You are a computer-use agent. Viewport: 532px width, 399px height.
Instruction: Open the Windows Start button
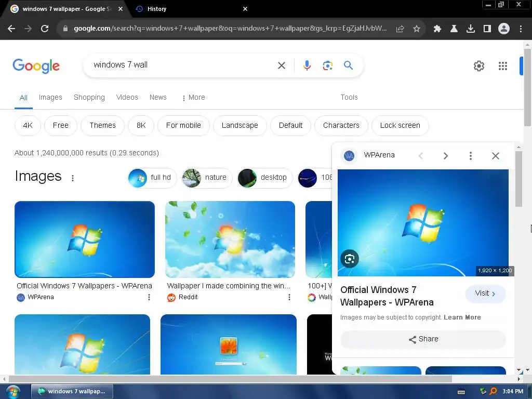coord(13,391)
